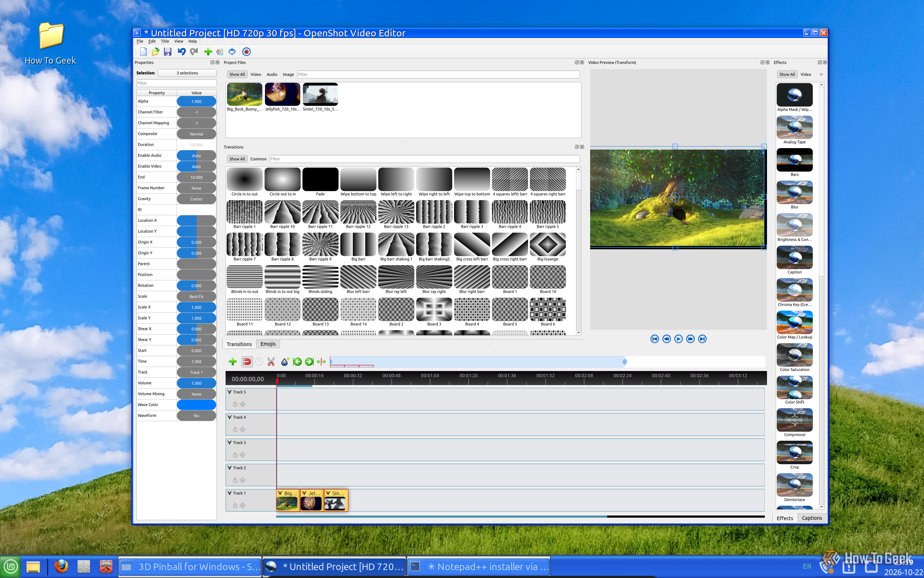Screen dimensions: 924x578
Task: Center the timeline on the playhead icon
Action: click(x=322, y=362)
